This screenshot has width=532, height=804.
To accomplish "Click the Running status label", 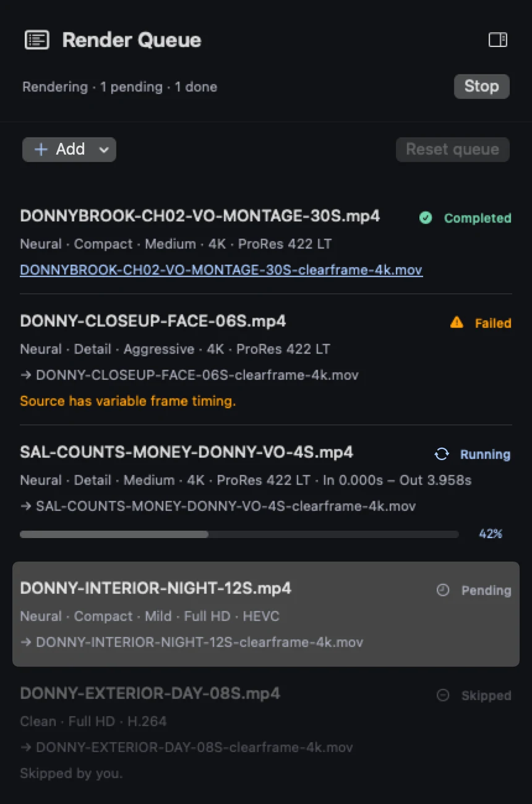I will (486, 455).
